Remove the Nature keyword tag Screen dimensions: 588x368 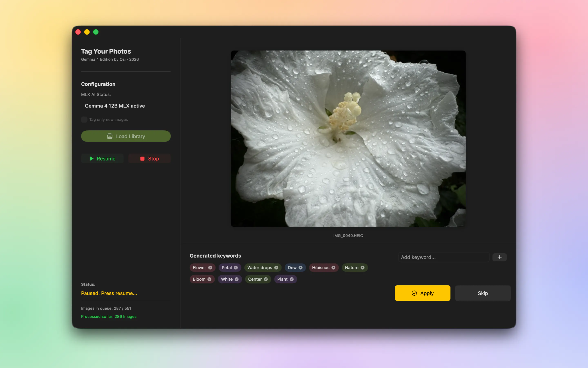click(x=363, y=267)
